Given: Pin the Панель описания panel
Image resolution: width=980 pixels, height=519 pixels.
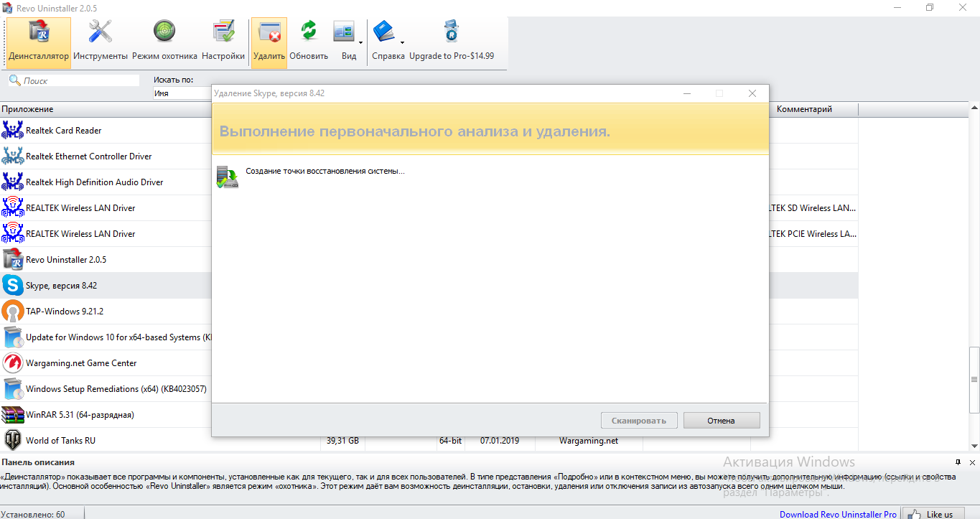Looking at the screenshot, I should coord(958,462).
